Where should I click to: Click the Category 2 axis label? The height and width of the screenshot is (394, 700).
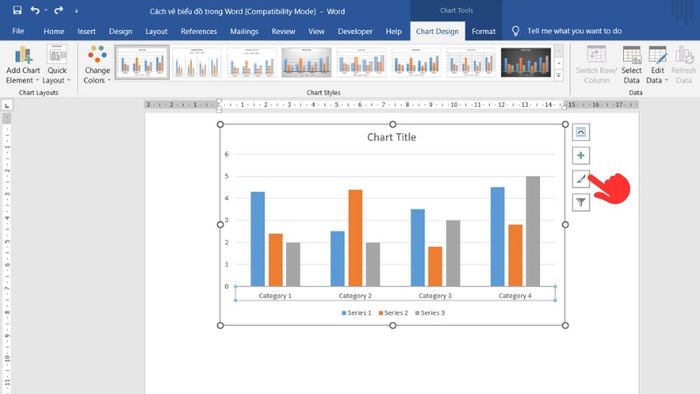(355, 296)
